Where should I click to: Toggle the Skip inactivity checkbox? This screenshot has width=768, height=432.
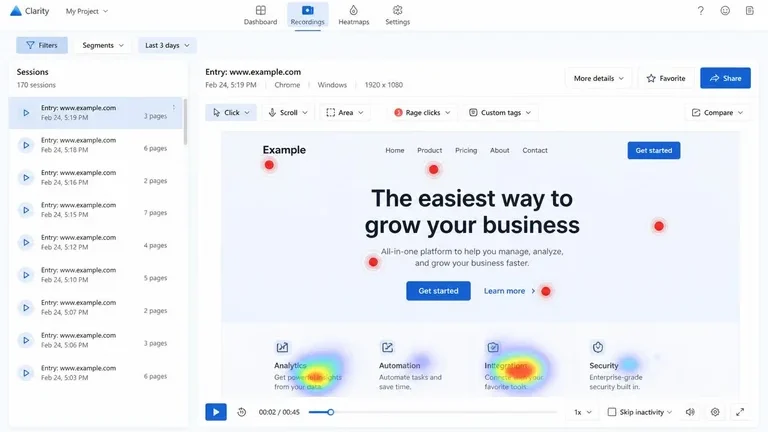612,412
